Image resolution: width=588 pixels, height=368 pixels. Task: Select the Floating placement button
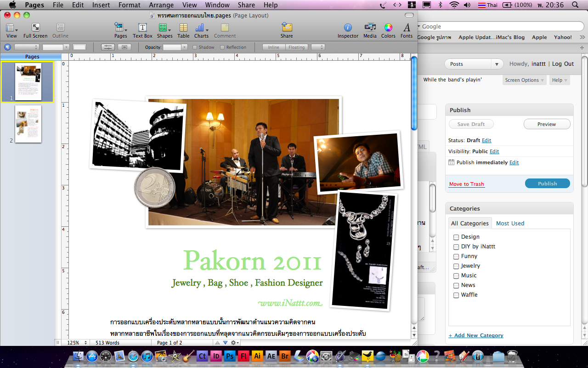point(296,47)
